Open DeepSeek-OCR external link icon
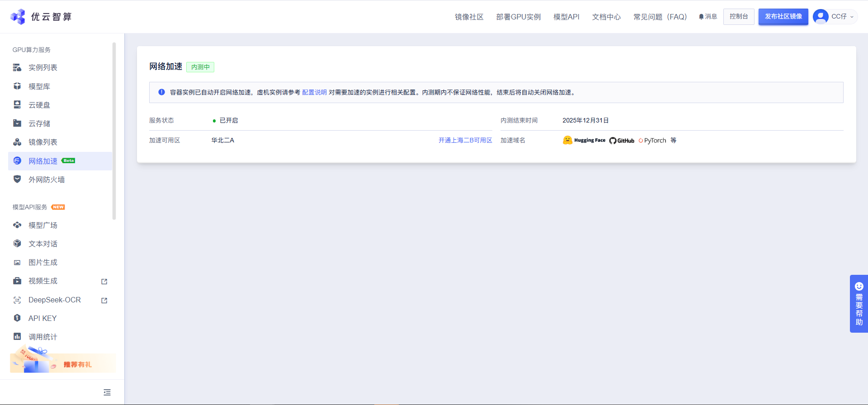Screen dimensions: 868x405 click(x=104, y=301)
